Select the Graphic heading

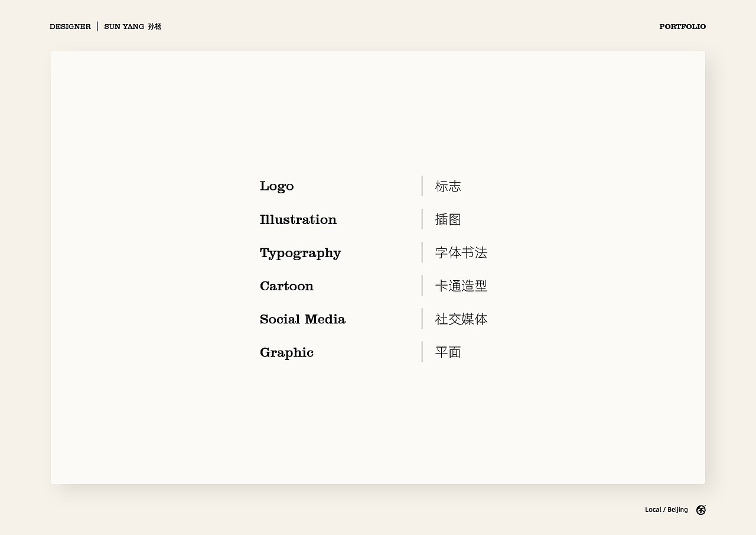click(x=286, y=353)
